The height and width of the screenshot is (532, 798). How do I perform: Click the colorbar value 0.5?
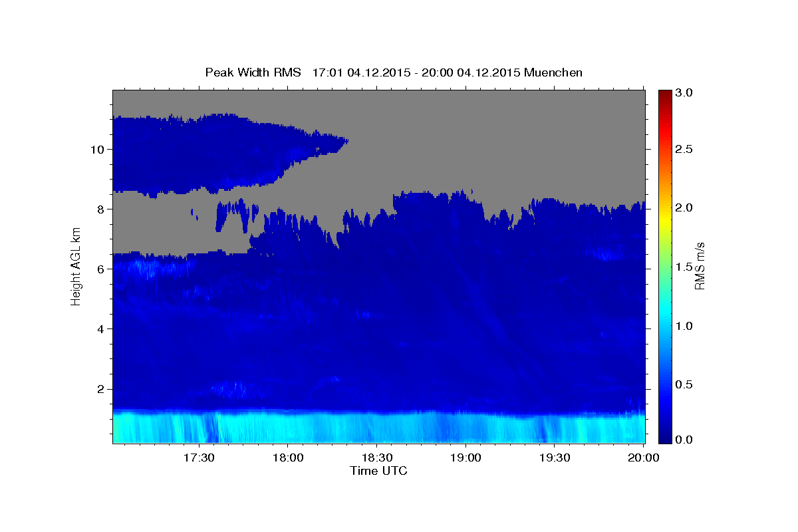click(x=684, y=384)
